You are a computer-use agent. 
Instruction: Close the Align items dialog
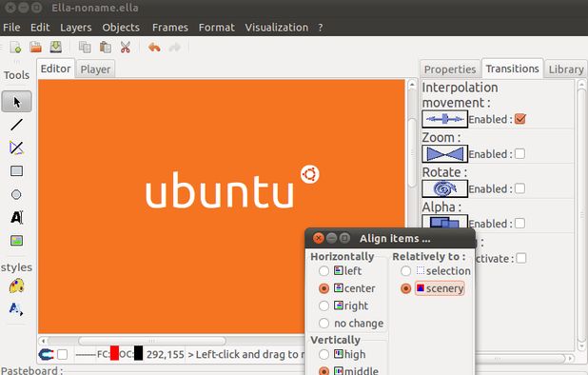click(x=318, y=238)
